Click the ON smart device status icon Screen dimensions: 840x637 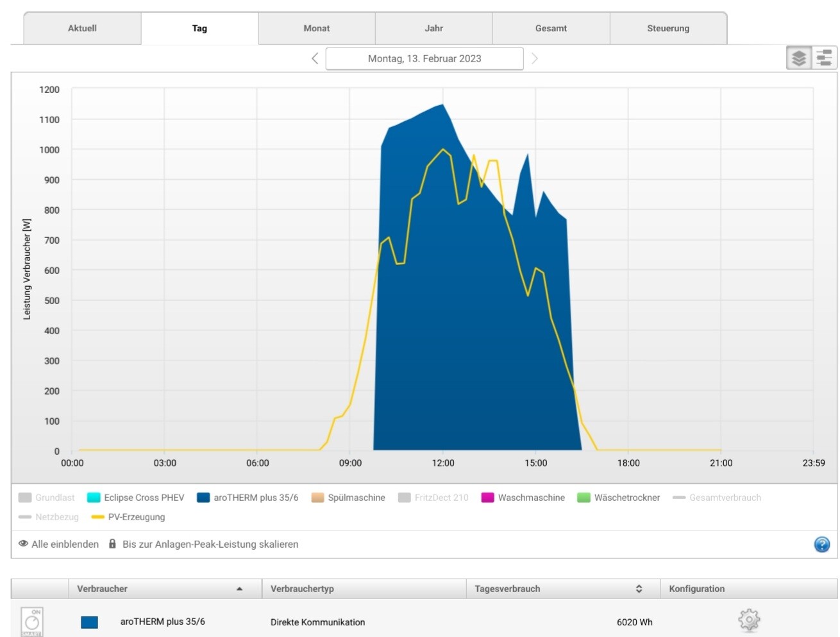[x=32, y=621]
